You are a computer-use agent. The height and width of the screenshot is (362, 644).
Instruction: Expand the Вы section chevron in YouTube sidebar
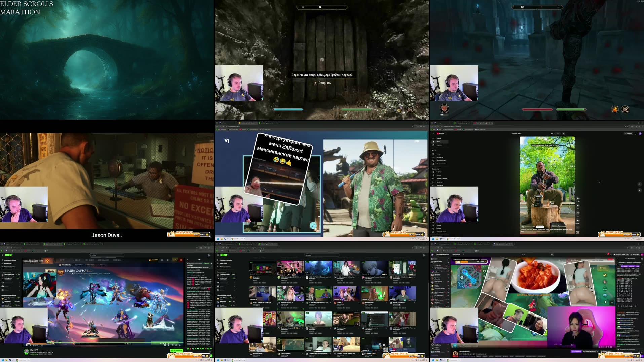(436, 151)
